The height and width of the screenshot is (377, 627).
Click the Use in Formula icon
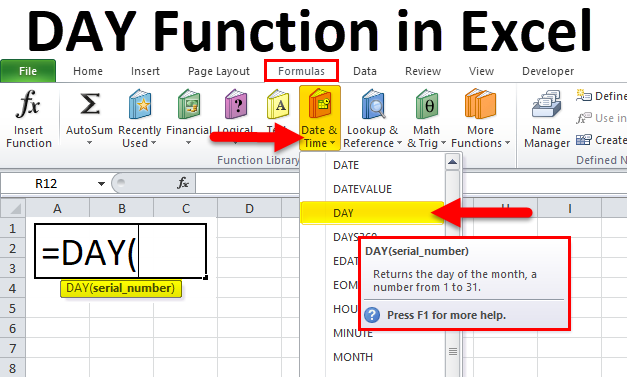tap(584, 118)
